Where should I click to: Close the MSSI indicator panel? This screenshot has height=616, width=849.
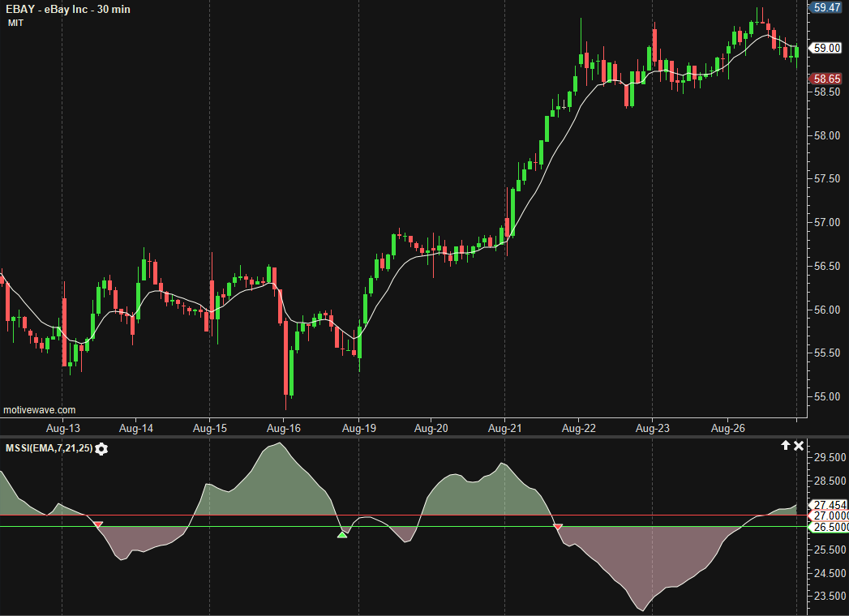point(799,446)
